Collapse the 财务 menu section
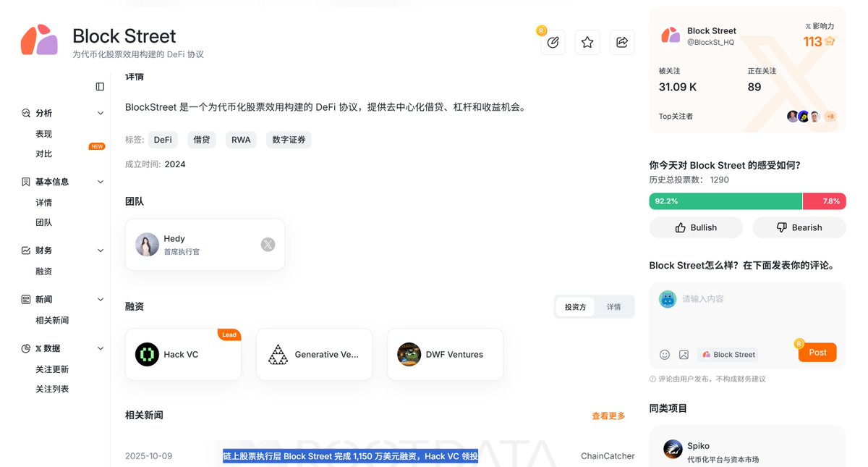This screenshot has width=868, height=467. [101, 251]
